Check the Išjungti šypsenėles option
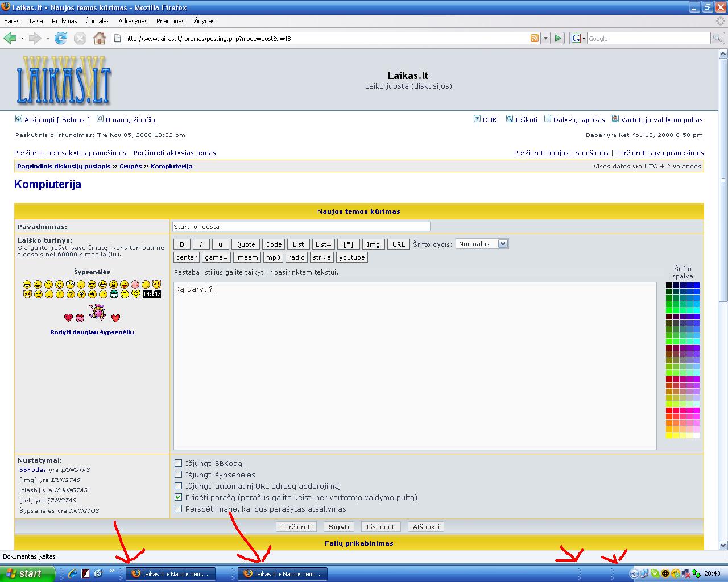Viewport: 728px width, 582px height. [x=179, y=475]
